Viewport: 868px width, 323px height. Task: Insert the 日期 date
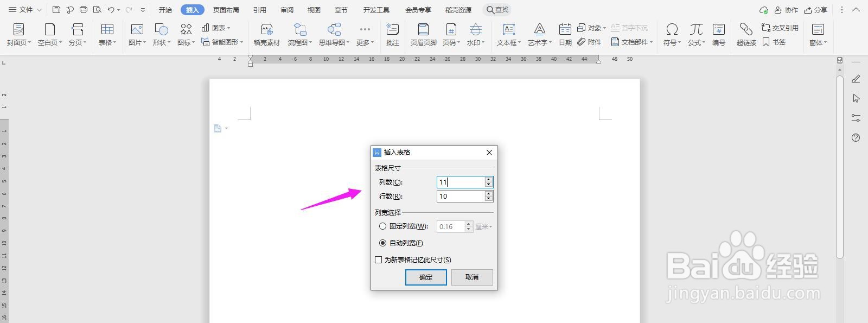click(565, 35)
